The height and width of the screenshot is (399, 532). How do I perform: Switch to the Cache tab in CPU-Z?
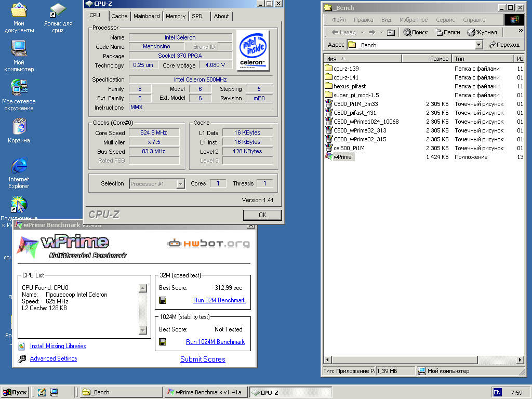point(119,16)
